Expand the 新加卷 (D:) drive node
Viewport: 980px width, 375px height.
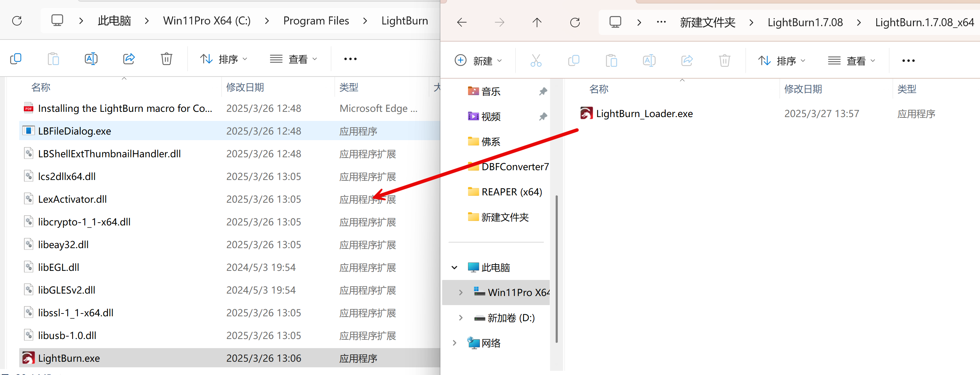click(x=461, y=318)
